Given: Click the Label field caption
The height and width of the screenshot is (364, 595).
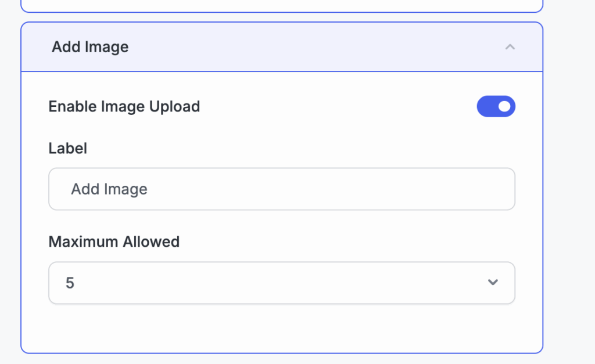Looking at the screenshot, I should 67,148.
